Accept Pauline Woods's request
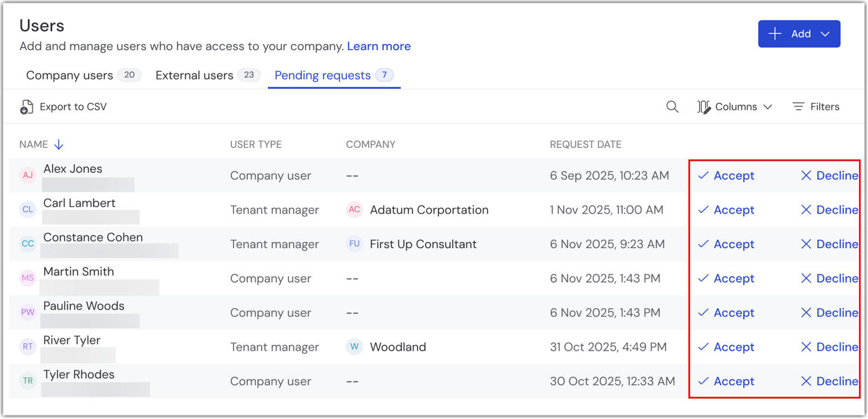Viewport: 868px width, 419px height. point(726,313)
